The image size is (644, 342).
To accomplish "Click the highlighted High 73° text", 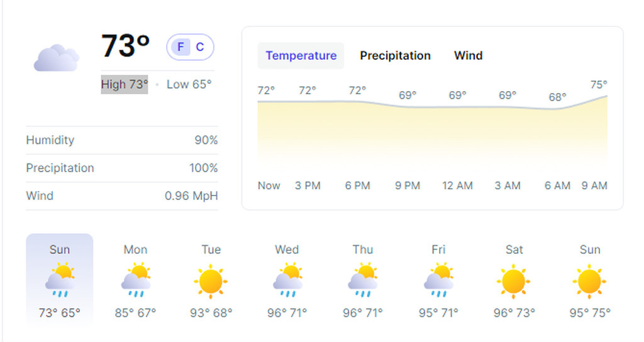I will coord(125,84).
